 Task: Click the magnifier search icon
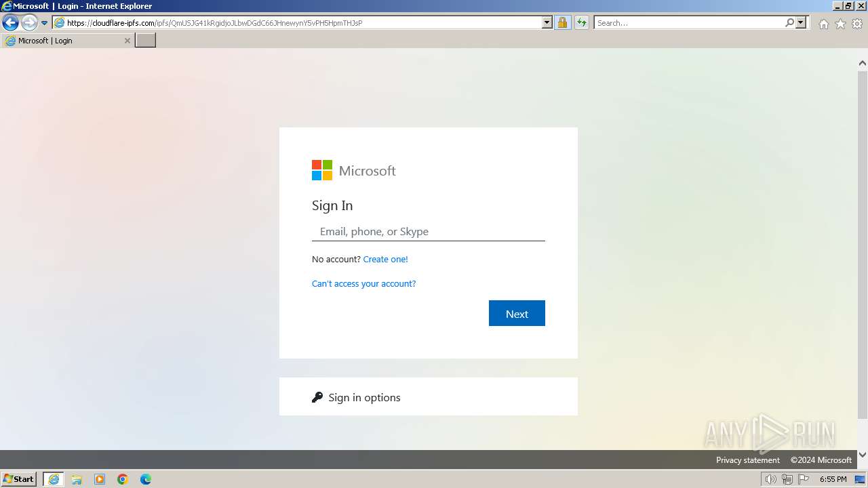pos(789,23)
